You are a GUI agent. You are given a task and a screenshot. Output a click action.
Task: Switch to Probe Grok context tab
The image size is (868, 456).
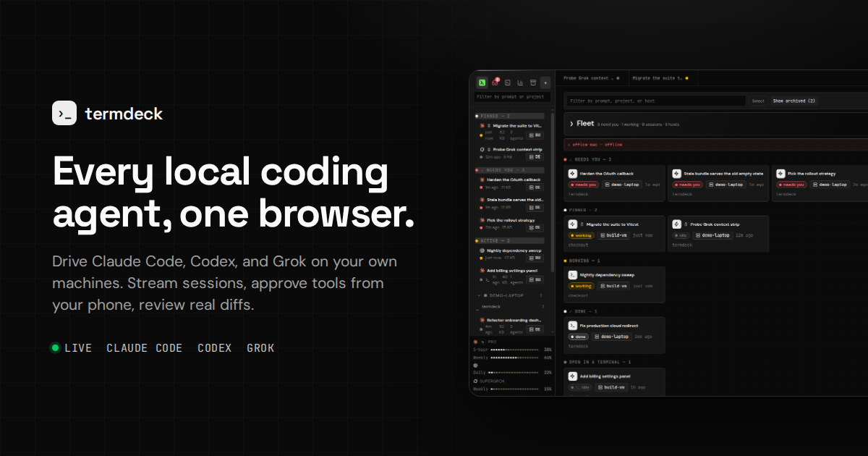[591, 78]
